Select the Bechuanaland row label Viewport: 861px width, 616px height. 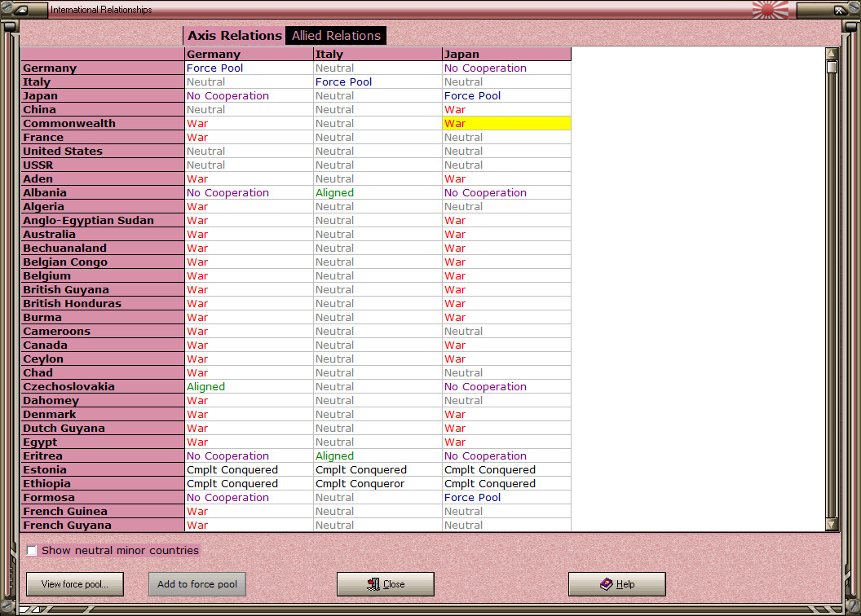[x=103, y=248]
